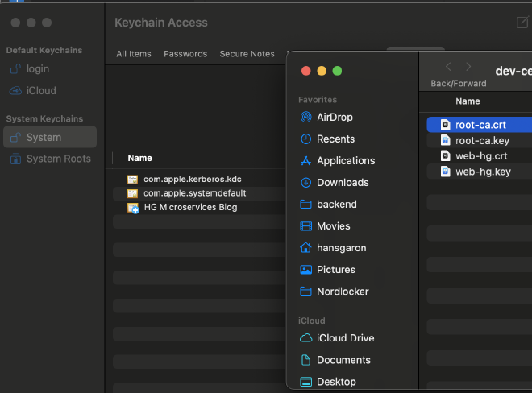
Task: Click the Pictures photo icon
Action: pyautogui.click(x=305, y=270)
